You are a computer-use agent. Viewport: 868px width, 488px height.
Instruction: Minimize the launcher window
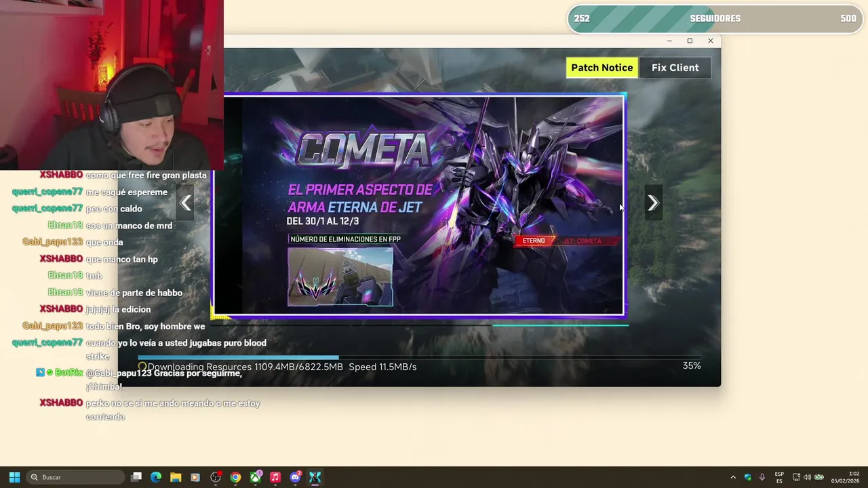(x=669, y=41)
